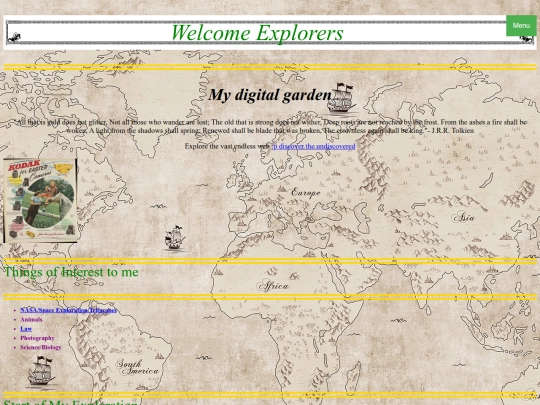The image size is (540, 405).
Task: Click the 'Things of Interest to me' heading
Action: point(71,272)
